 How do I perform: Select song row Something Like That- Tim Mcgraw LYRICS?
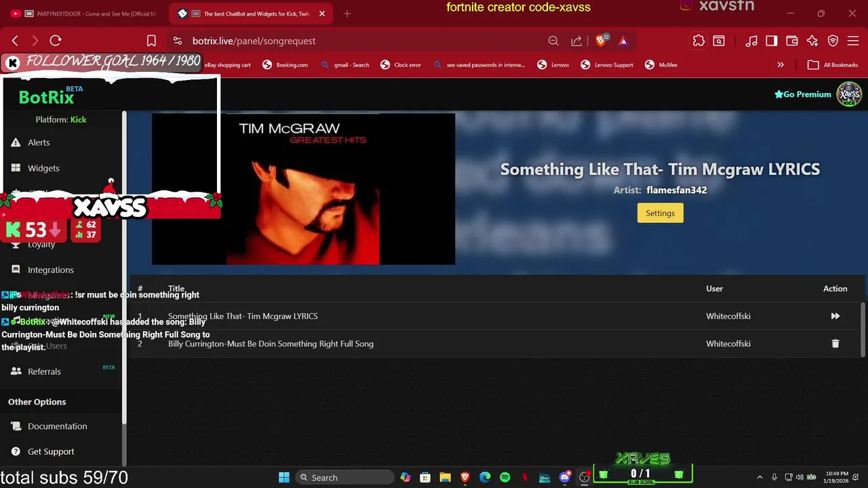click(x=496, y=316)
